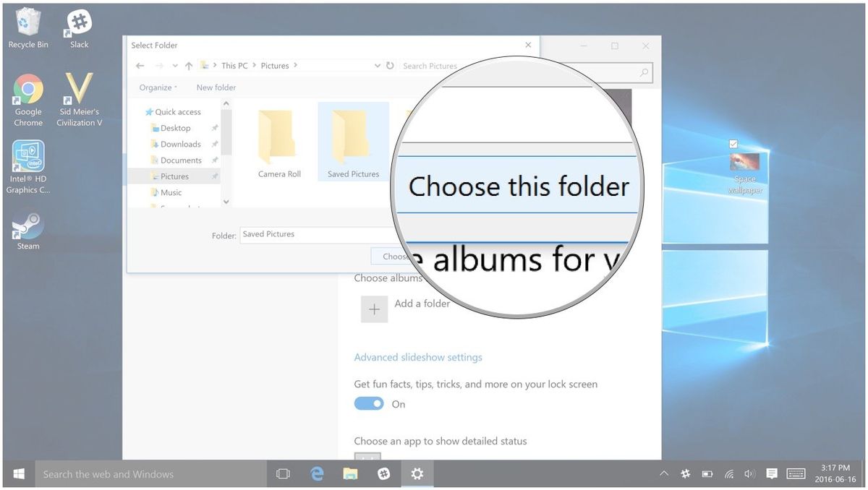Select Pictures in the breadcrumb path
This screenshot has width=868, height=490.
coord(276,65)
